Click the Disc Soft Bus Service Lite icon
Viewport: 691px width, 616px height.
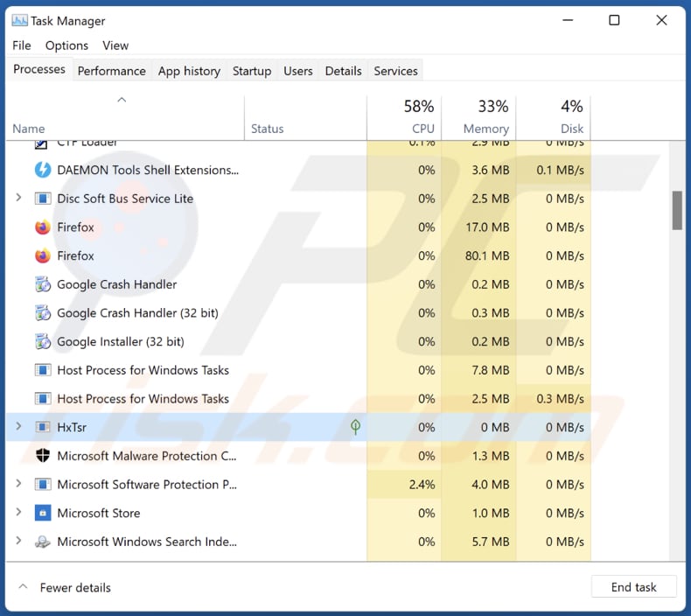pos(43,199)
